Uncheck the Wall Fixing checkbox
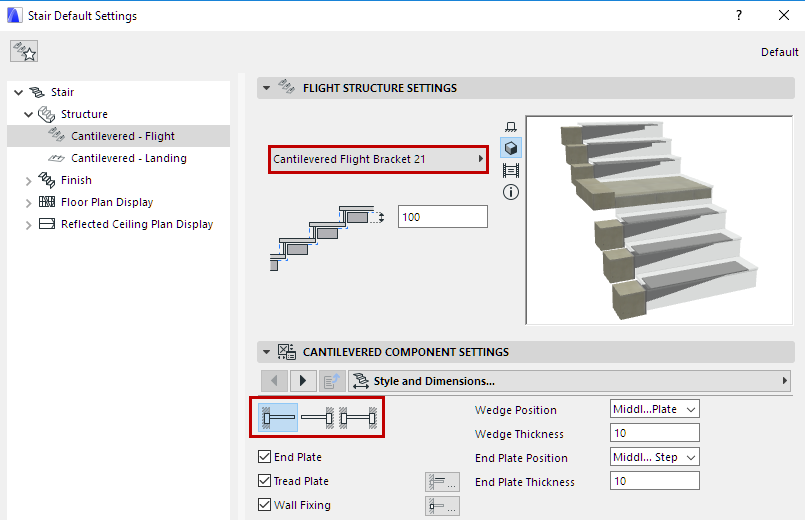The height and width of the screenshot is (520, 805). tap(264, 505)
